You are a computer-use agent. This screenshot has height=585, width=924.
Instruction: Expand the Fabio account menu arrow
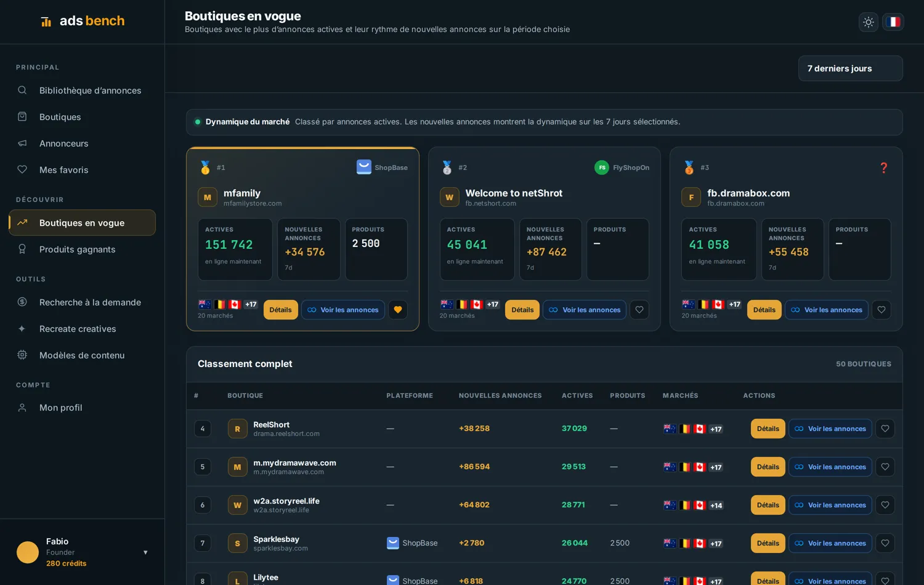point(145,552)
